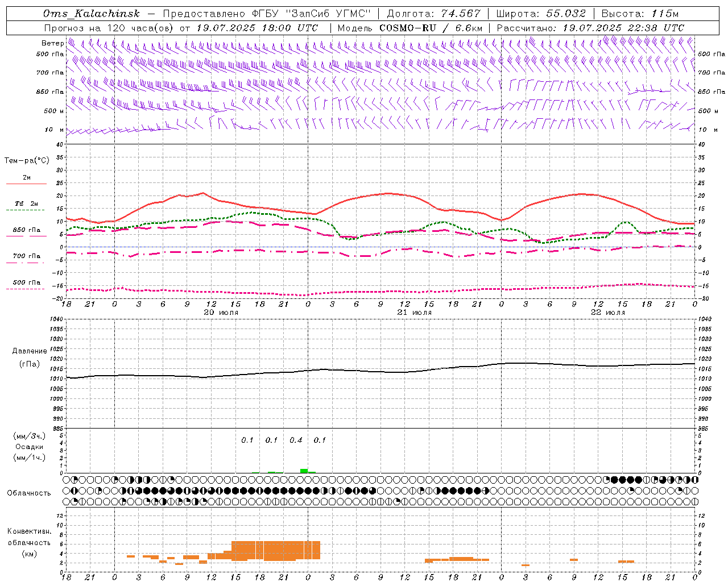Select the Долгота: 74.567 longitude value
This screenshot has width=728, height=582.
(x=434, y=14)
